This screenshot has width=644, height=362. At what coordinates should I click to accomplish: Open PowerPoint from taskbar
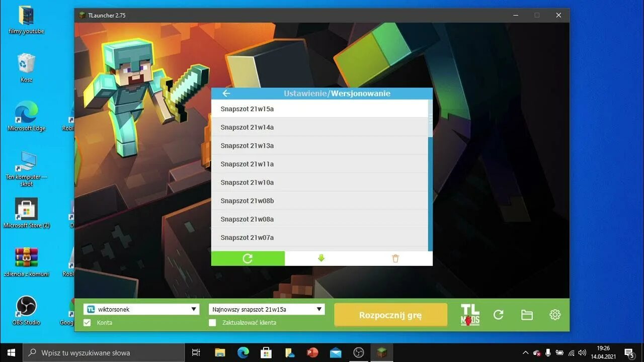pyautogui.click(x=312, y=352)
